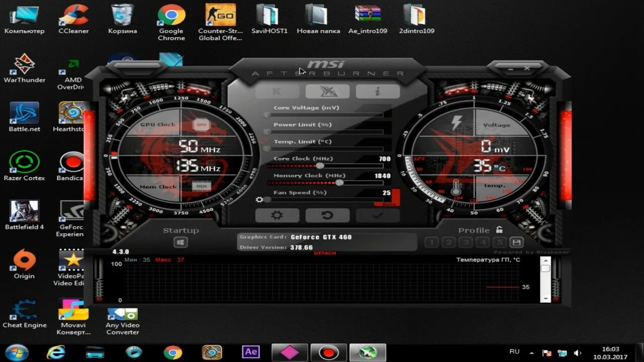Screen dimensions: 644x362
Task: Select the Battle.net desktop icon
Action: click(x=24, y=117)
